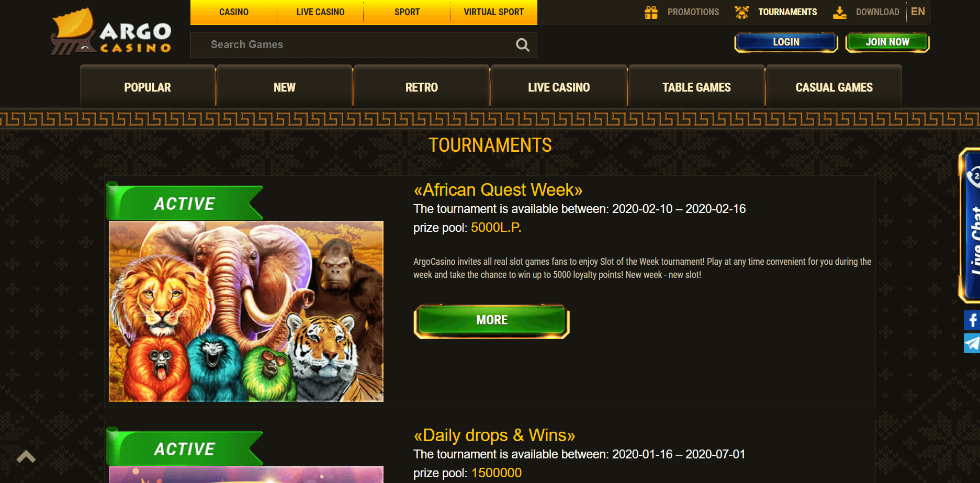
Task: Select the Retro games category
Action: pyautogui.click(x=422, y=87)
